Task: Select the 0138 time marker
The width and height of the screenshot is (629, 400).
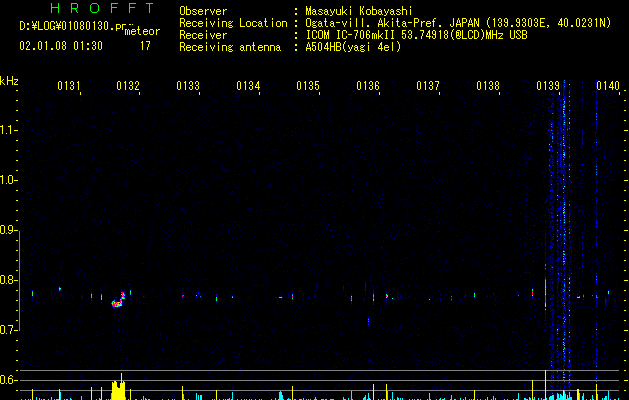Action: [488, 86]
